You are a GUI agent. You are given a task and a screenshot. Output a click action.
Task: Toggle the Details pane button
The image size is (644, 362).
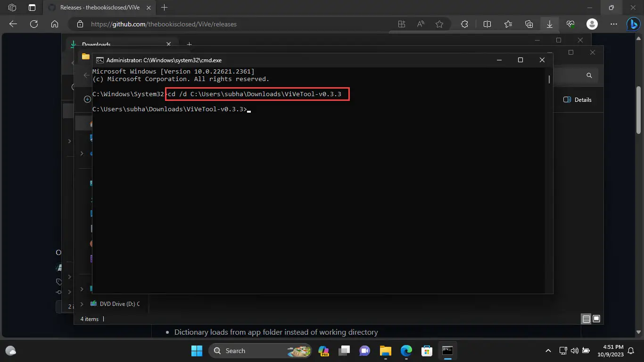pos(578,100)
